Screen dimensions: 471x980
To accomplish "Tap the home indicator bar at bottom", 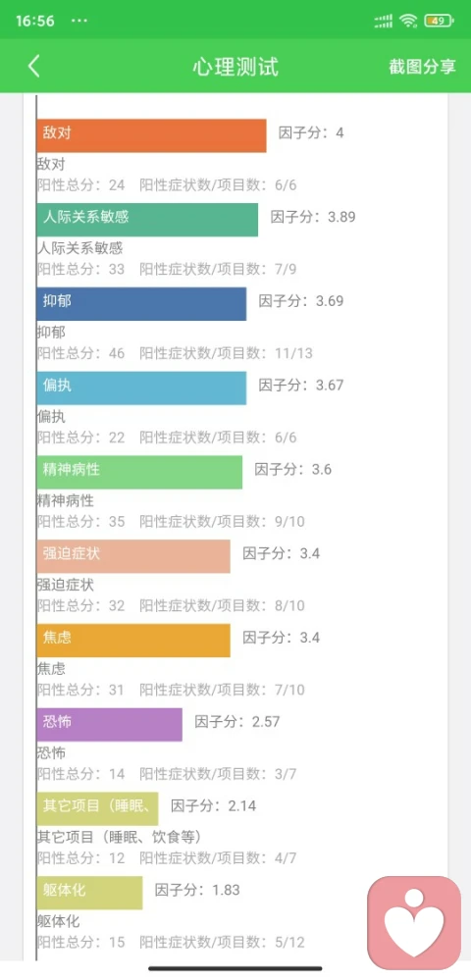I will 235,968.
